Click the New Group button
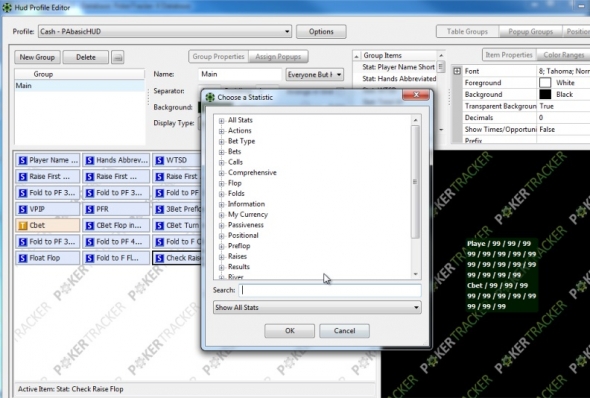 (x=37, y=57)
